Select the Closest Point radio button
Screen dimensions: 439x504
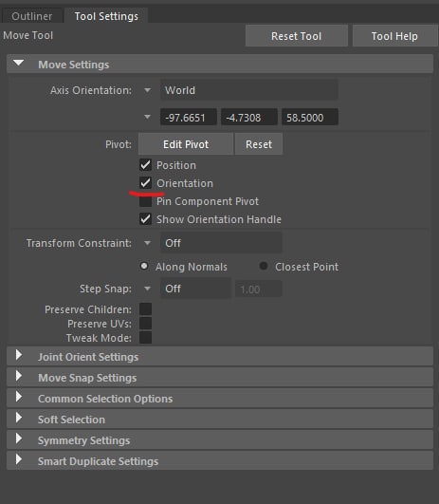click(264, 266)
